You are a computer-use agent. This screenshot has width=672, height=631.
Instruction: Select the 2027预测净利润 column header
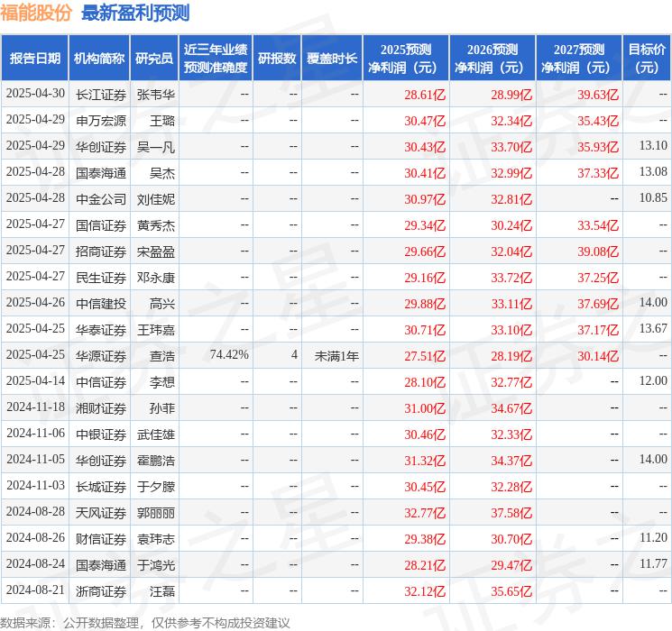pos(579,58)
